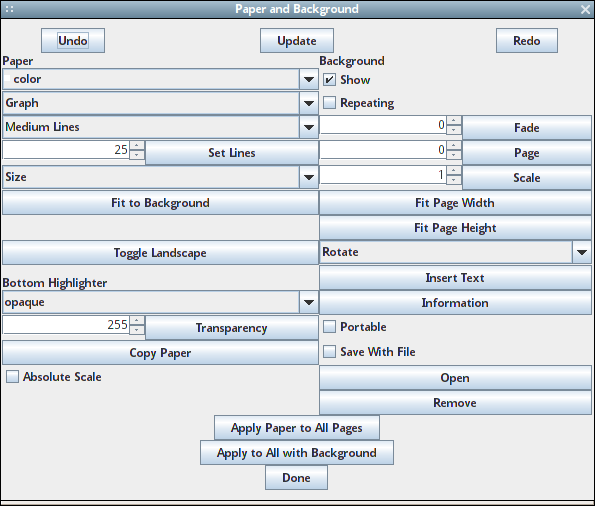This screenshot has height=506, width=595.
Task: Increase the lines value 25 with up arrow
Action: (x=137, y=145)
